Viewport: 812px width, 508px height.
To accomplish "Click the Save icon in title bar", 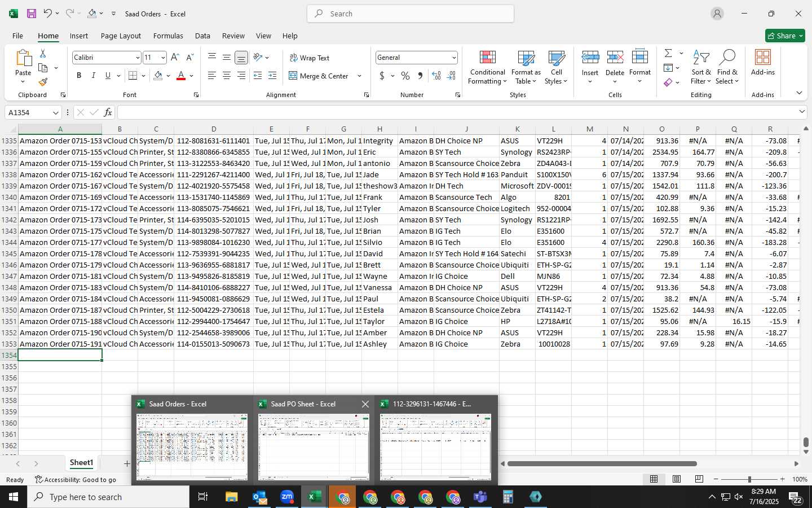I will point(32,14).
